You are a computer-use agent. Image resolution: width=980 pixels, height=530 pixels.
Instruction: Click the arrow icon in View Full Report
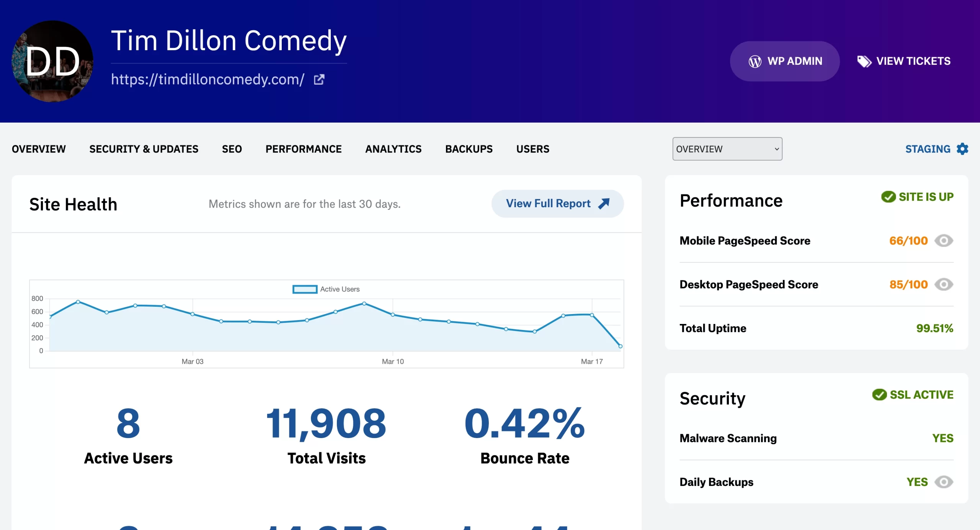point(604,203)
